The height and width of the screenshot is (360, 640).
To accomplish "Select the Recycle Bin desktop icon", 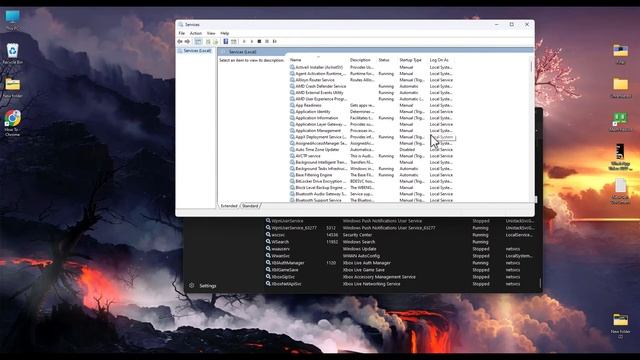I will coord(13,53).
